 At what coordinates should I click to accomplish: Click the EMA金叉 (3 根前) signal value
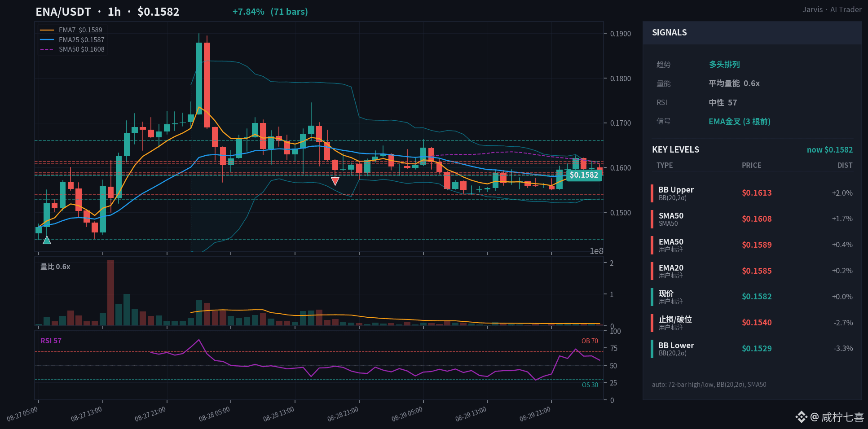click(739, 122)
